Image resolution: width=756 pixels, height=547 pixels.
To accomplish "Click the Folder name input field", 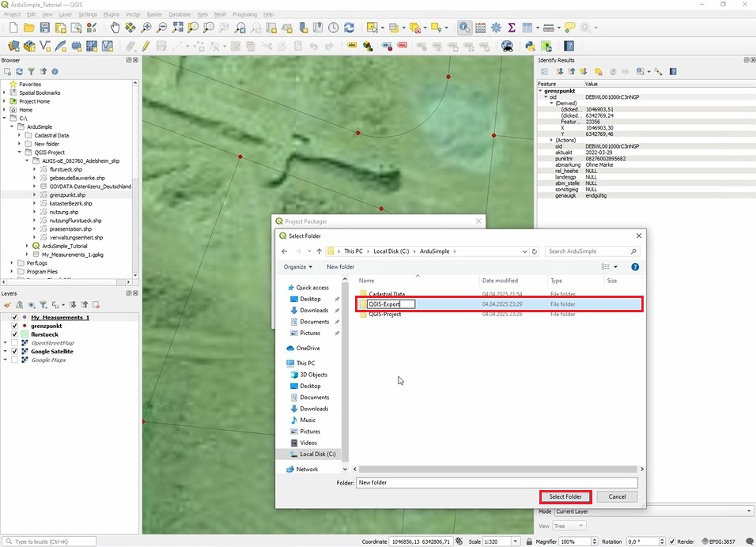I will pos(496,482).
